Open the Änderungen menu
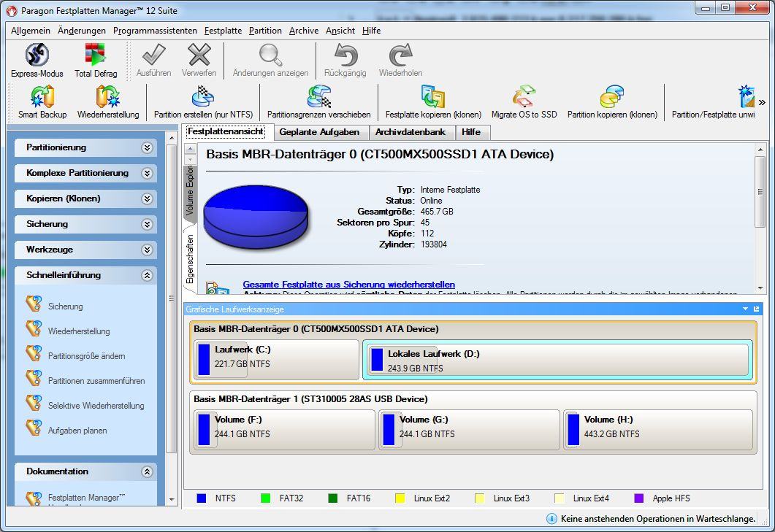Image resolution: width=775 pixels, height=532 pixels. [82, 31]
